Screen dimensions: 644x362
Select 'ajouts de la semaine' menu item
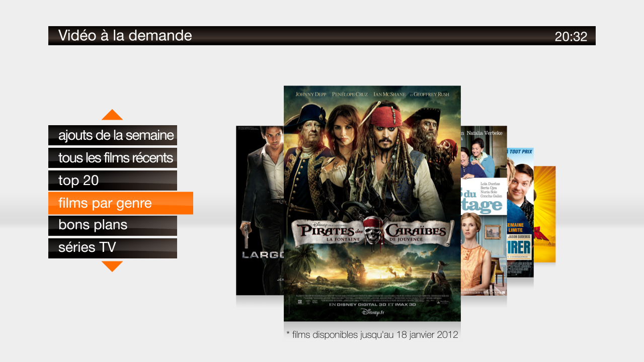(113, 135)
